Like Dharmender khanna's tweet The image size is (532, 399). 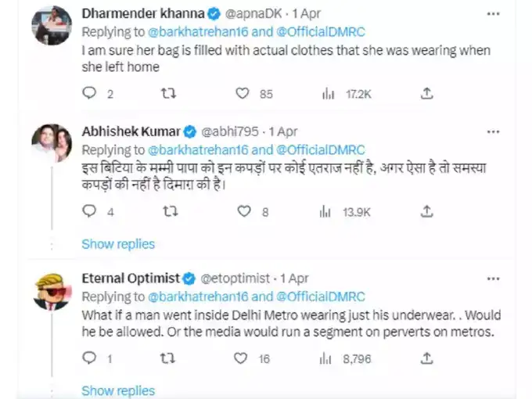click(x=243, y=94)
